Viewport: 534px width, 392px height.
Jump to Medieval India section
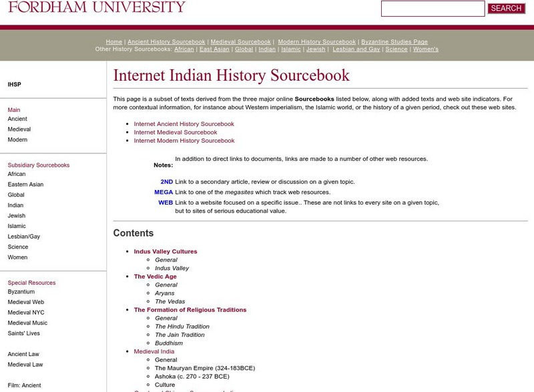point(154,351)
